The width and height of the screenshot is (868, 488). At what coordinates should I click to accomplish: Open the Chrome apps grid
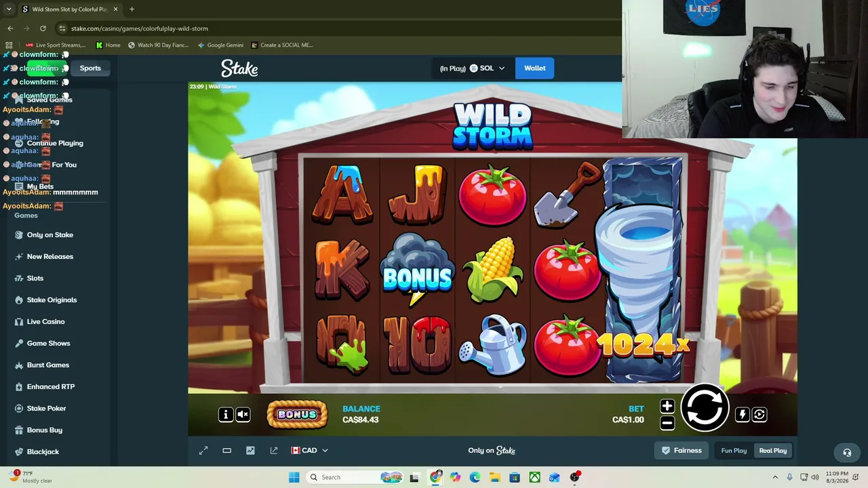click(9, 45)
